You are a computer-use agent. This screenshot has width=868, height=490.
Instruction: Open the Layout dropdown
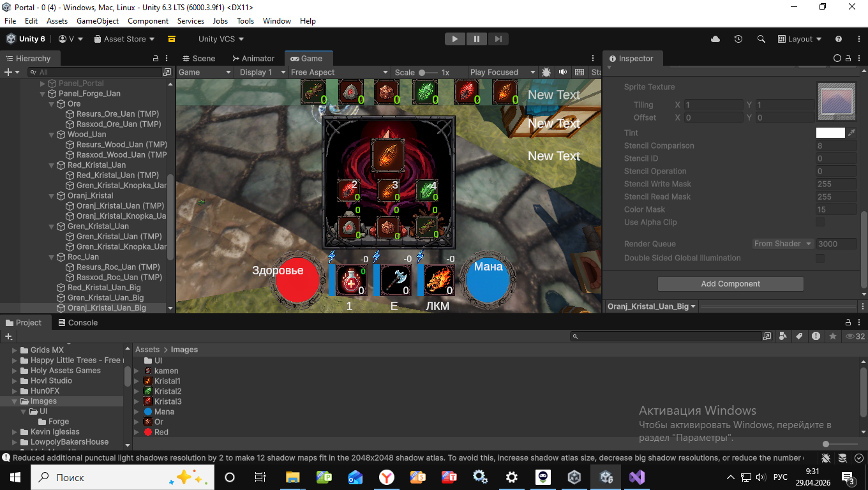(800, 39)
